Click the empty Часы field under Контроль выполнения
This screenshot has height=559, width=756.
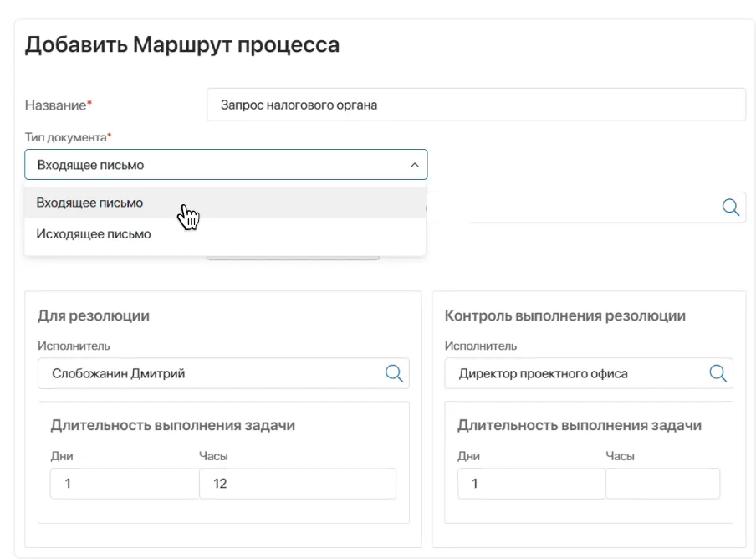tap(662, 483)
